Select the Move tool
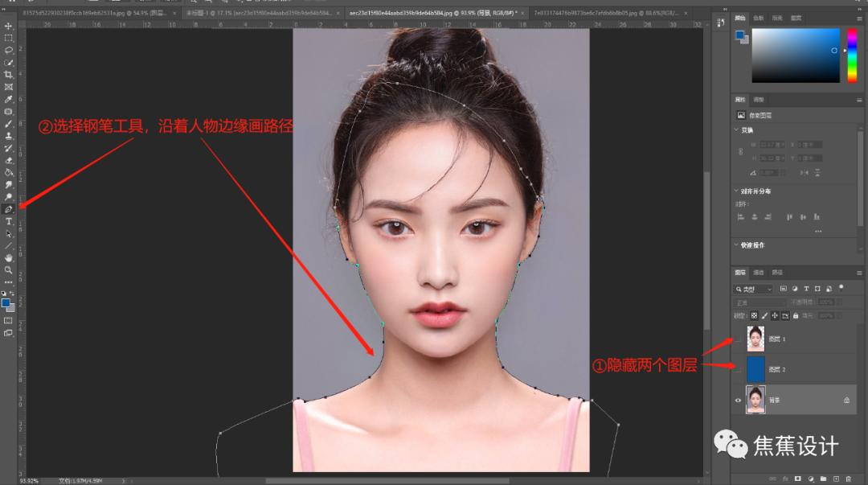Image resolution: width=868 pixels, height=485 pixels. coord(9,27)
